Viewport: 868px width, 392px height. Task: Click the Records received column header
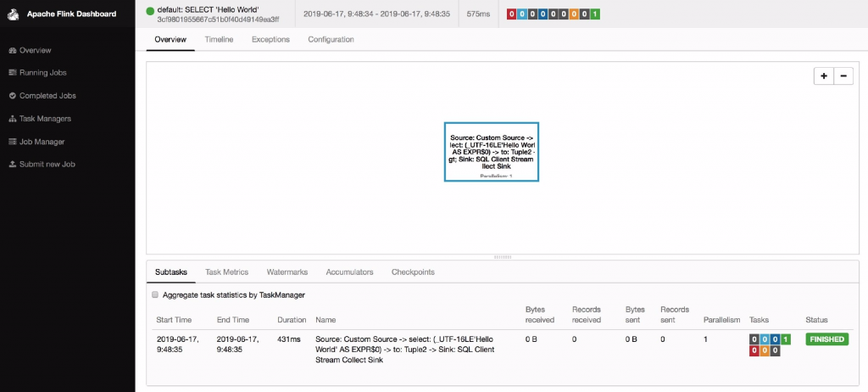point(587,315)
